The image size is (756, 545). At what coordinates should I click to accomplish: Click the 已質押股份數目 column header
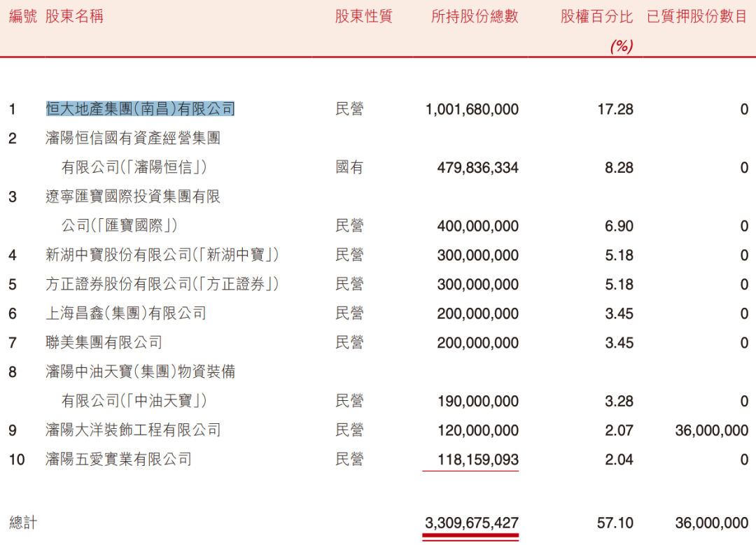[697, 17]
